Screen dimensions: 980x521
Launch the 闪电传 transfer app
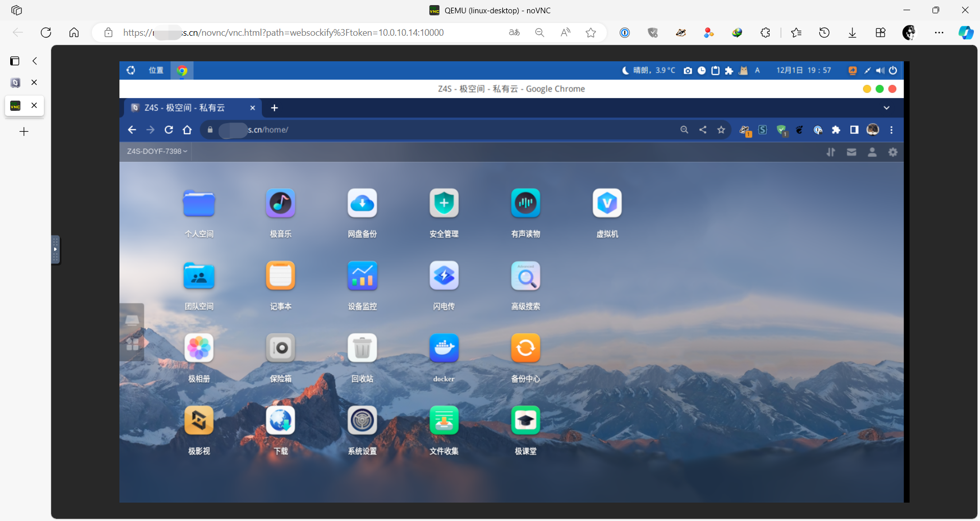[x=444, y=276]
